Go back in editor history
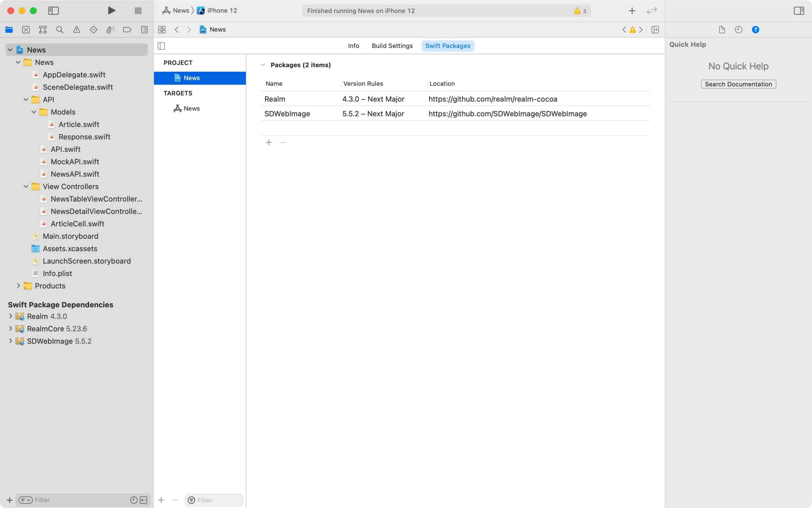 pos(176,30)
